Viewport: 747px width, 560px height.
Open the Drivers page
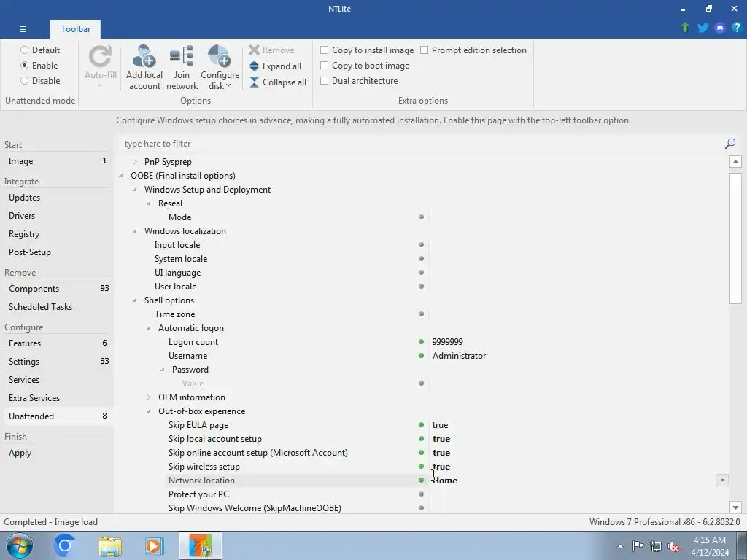57,216
